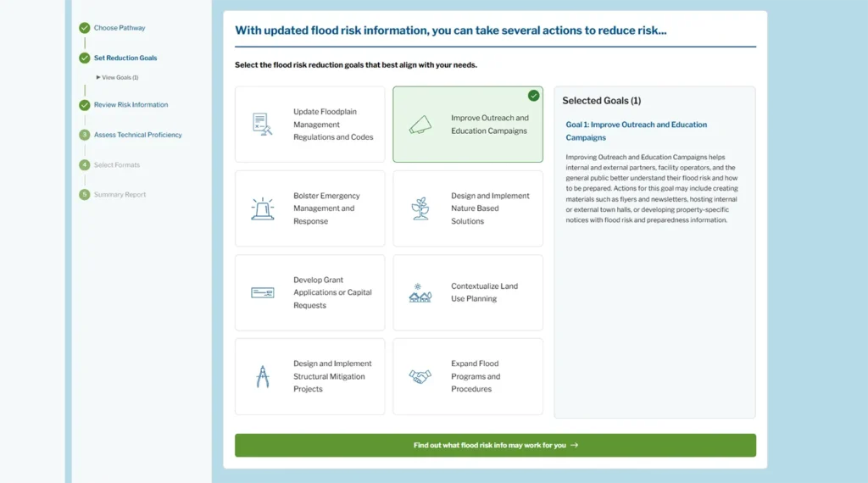Open the Assess Technical Proficiency step

[138, 135]
